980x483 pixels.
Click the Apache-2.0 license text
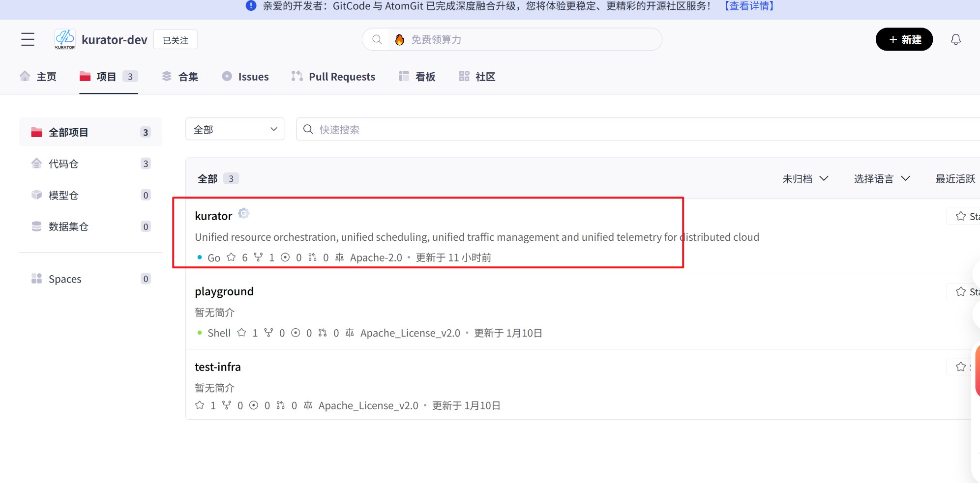[376, 257]
